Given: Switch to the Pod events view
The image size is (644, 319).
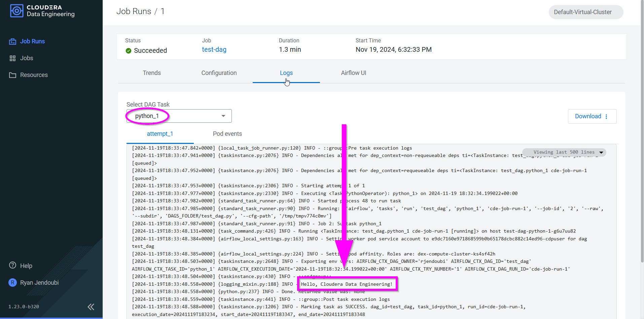Looking at the screenshot, I should pos(227,133).
